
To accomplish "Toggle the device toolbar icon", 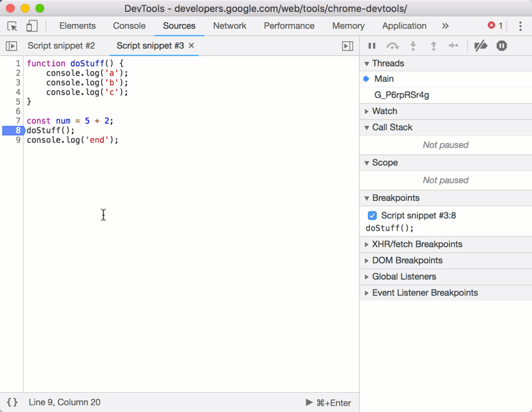I will (32, 26).
